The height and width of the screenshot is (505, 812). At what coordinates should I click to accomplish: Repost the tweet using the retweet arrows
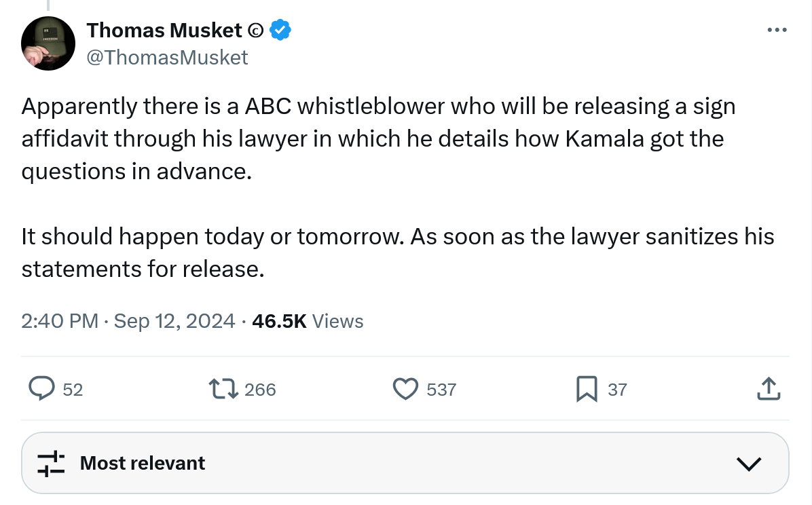(223, 389)
